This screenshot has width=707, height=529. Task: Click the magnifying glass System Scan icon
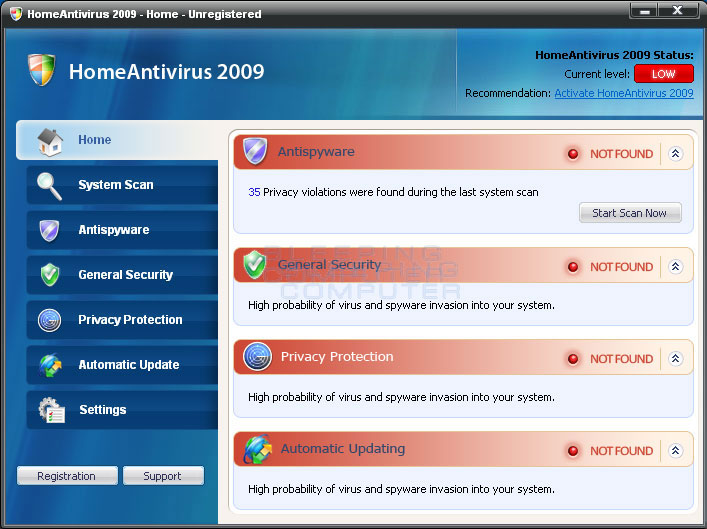point(49,186)
